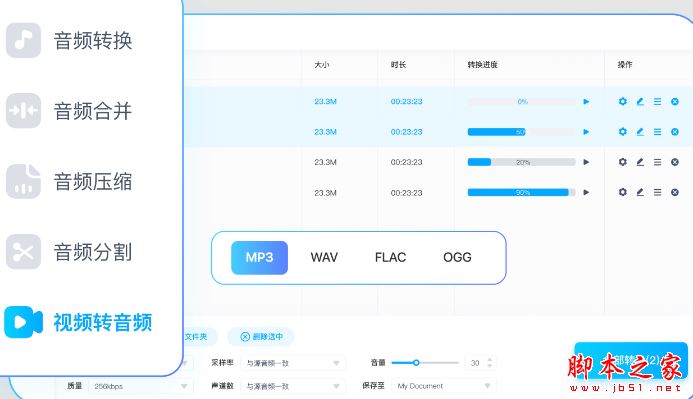The height and width of the screenshot is (399, 693).
Task: Open the list details icon on 20% row
Action: tap(658, 162)
